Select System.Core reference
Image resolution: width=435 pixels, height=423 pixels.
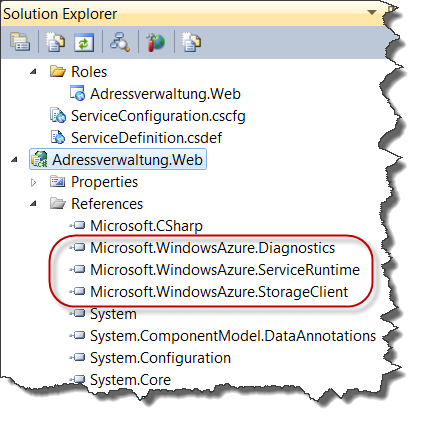click(x=130, y=380)
